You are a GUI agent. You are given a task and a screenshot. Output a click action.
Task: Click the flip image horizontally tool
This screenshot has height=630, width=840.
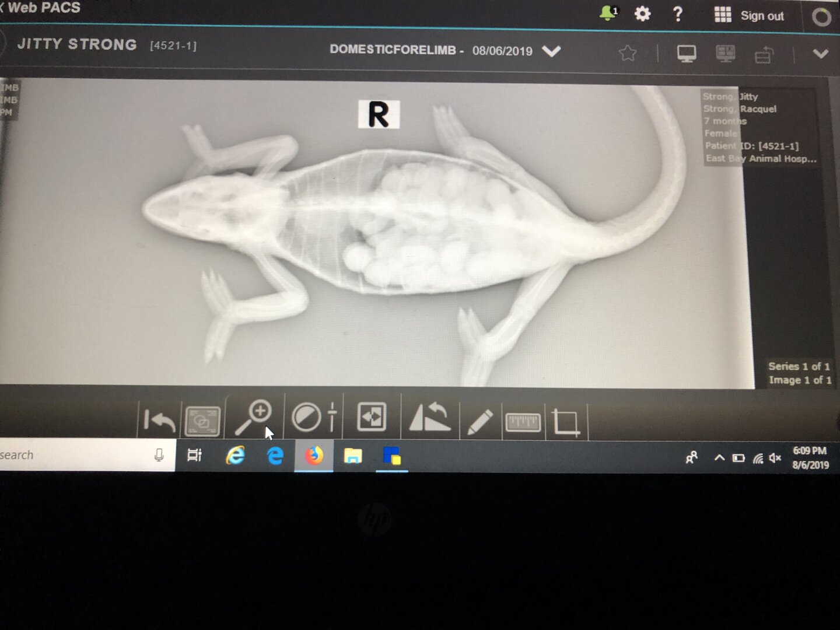(x=372, y=418)
